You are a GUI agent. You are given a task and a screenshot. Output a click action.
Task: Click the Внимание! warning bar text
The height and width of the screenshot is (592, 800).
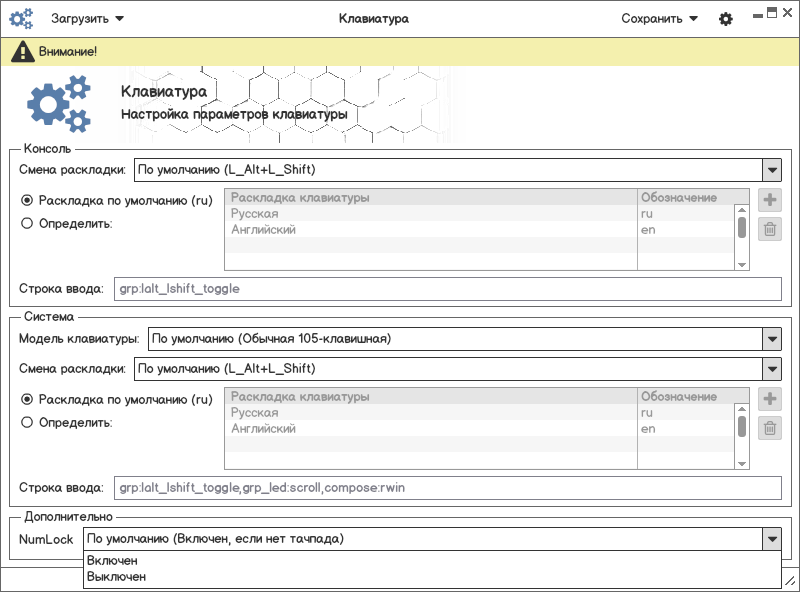coord(68,52)
